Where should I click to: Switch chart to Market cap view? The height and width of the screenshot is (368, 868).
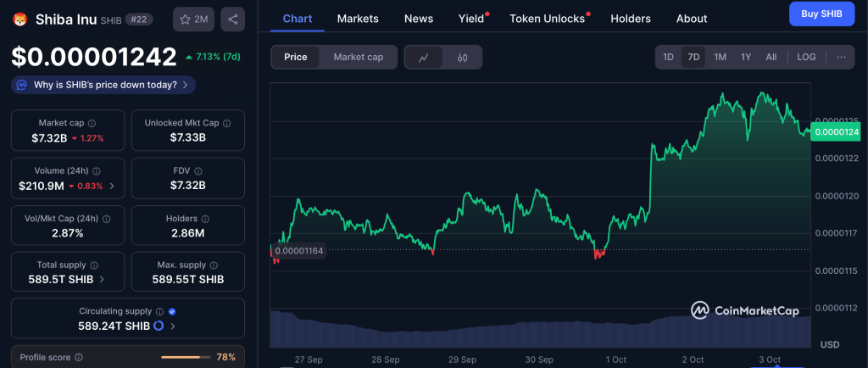tap(358, 57)
